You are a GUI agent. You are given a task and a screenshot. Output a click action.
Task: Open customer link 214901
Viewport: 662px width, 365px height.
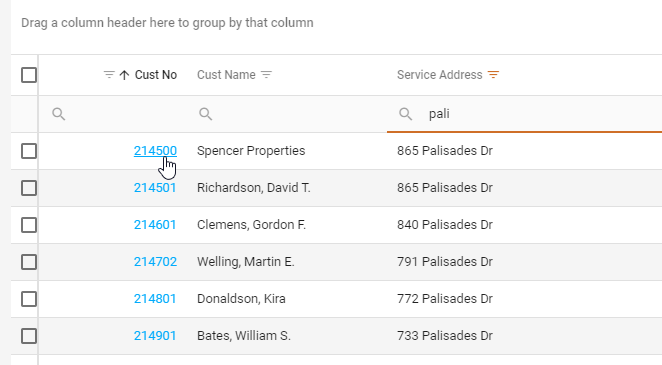[155, 336]
